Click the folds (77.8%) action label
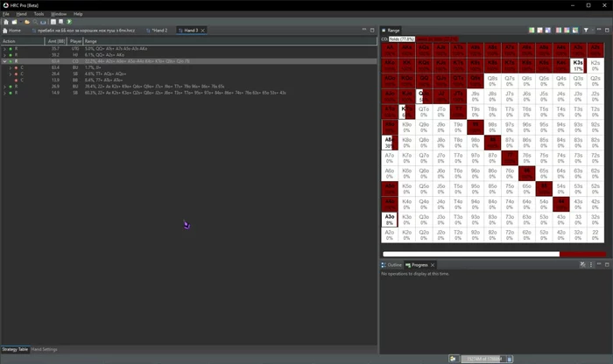613x364 pixels. (x=401, y=39)
